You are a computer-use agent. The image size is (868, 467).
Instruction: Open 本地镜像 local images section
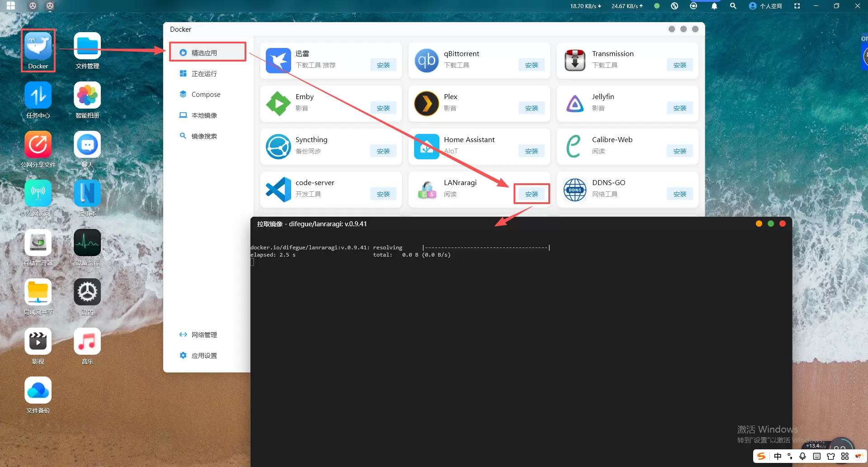click(x=204, y=115)
